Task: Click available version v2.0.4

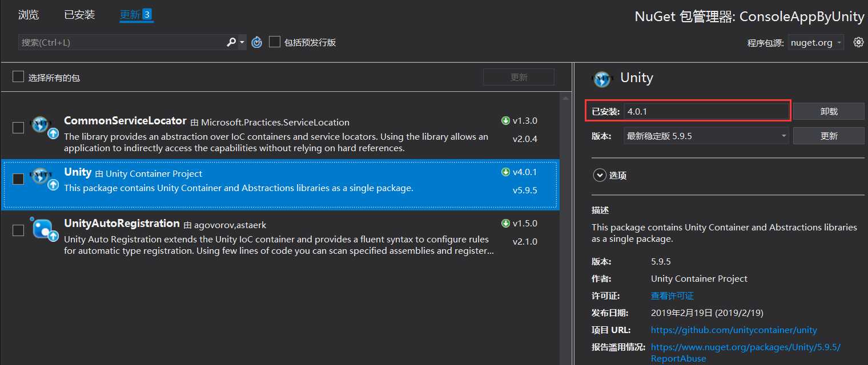Action: pyautogui.click(x=525, y=139)
